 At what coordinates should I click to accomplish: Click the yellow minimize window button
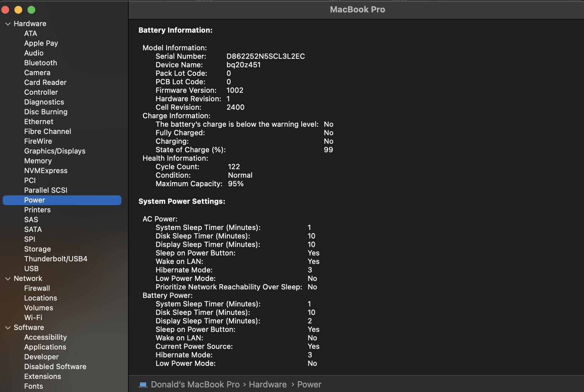tap(18, 10)
